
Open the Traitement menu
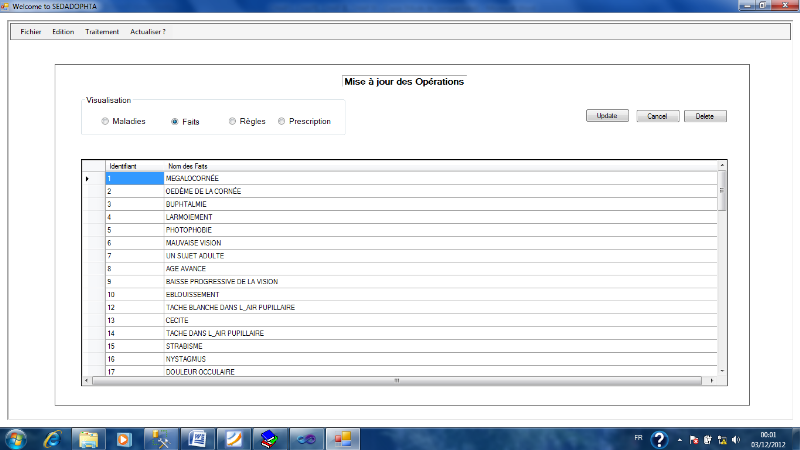(x=102, y=32)
